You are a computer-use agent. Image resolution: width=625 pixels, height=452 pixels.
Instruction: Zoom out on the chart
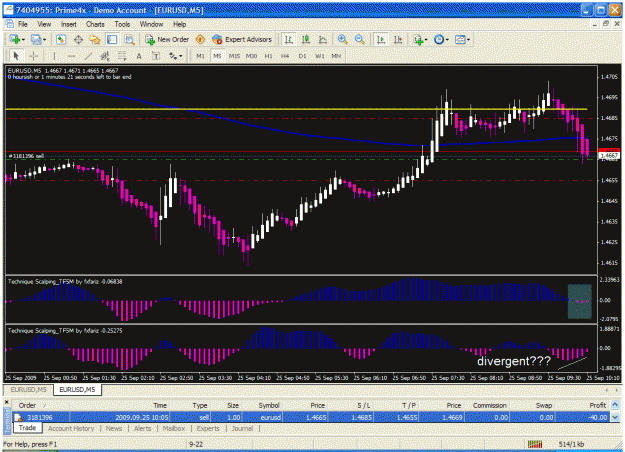(x=360, y=39)
